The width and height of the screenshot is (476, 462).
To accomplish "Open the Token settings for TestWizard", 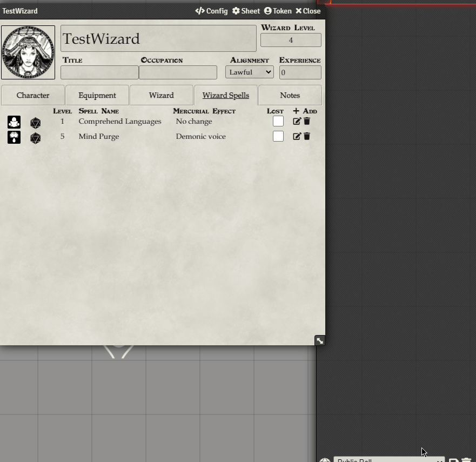I will [x=278, y=11].
